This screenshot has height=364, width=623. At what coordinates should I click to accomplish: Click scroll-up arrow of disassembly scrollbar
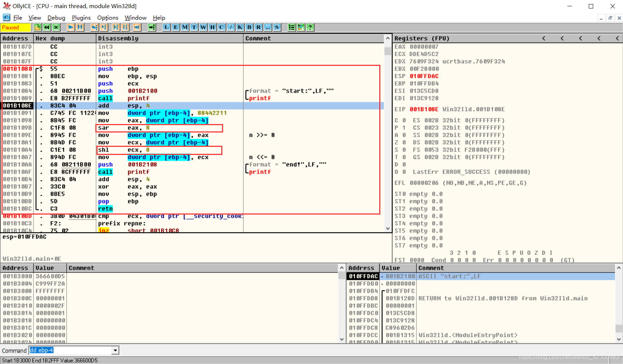pos(388,38)
